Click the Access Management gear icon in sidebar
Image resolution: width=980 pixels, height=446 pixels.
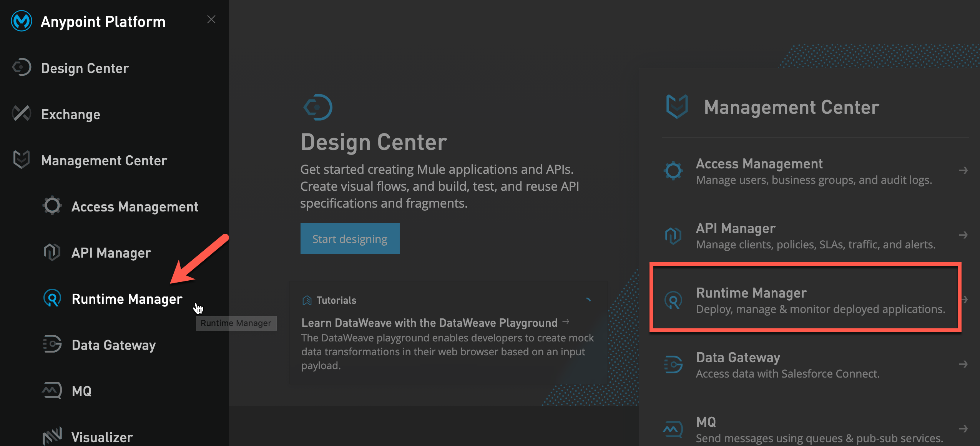[52, 206]
